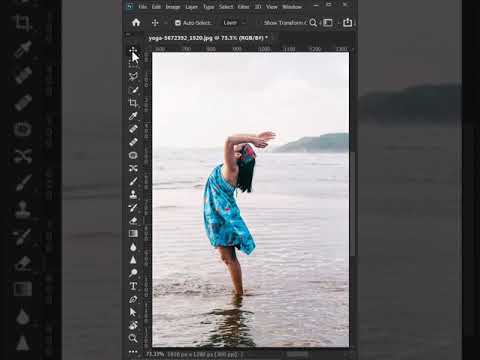
Task: Select the Spot Healing Brush tool
Action: [133, 129]
